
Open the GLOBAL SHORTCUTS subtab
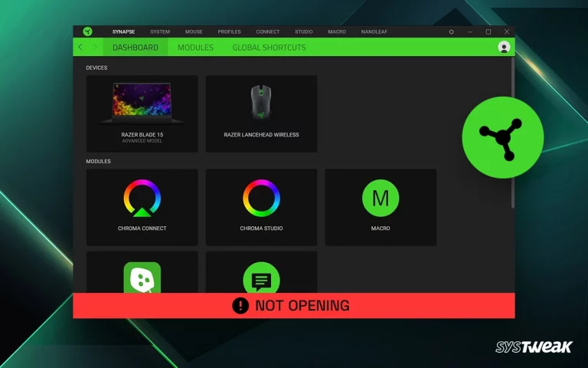(x=269, y=48)
